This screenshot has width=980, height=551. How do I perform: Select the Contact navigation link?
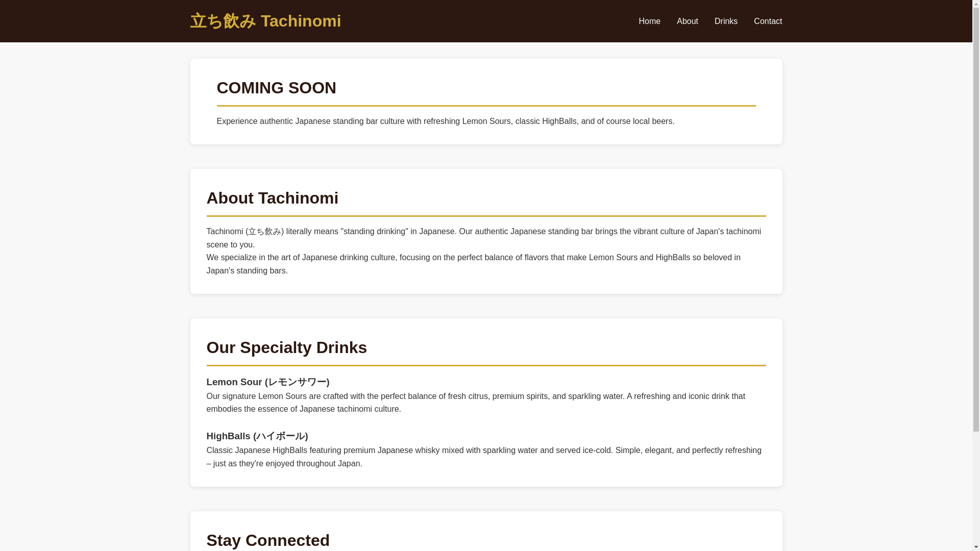point(768,21)
